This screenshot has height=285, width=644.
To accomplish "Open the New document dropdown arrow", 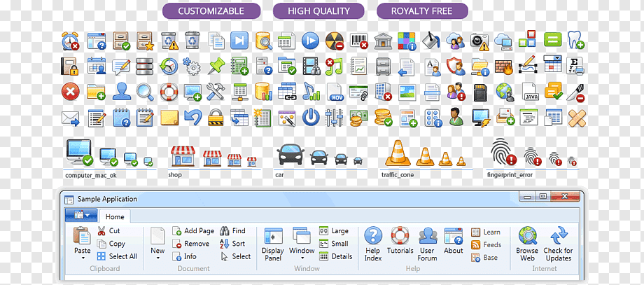I will click(157, 258).
